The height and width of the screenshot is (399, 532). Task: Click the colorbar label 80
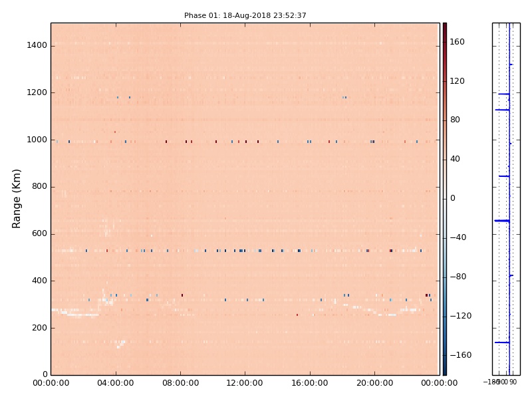tap(455, 120)
